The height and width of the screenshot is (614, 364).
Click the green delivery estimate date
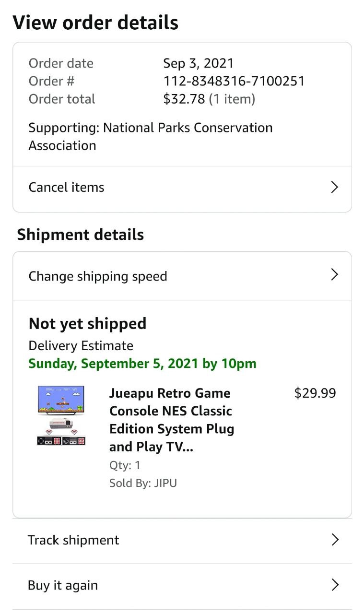coord(142,364)
